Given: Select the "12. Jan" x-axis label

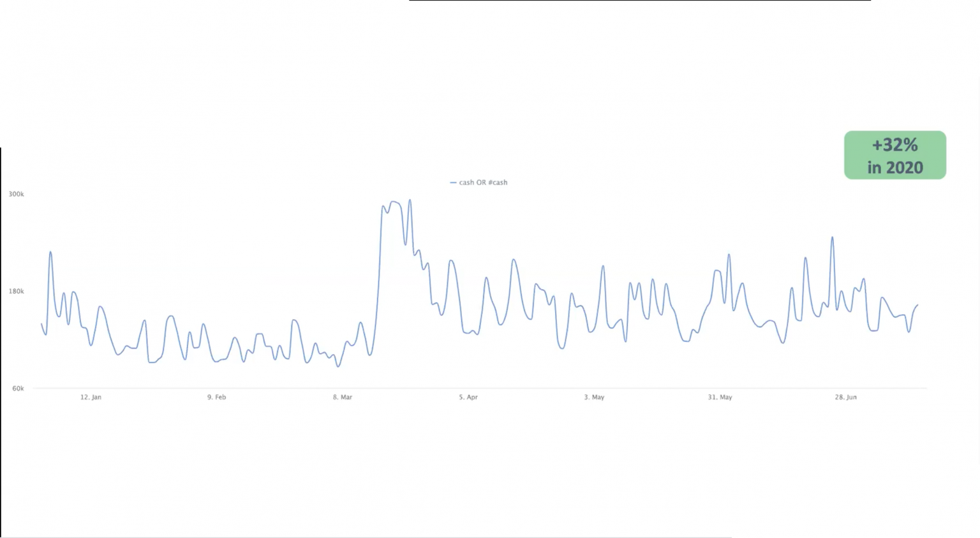Looking at the screenshot, I should [91, 397].
